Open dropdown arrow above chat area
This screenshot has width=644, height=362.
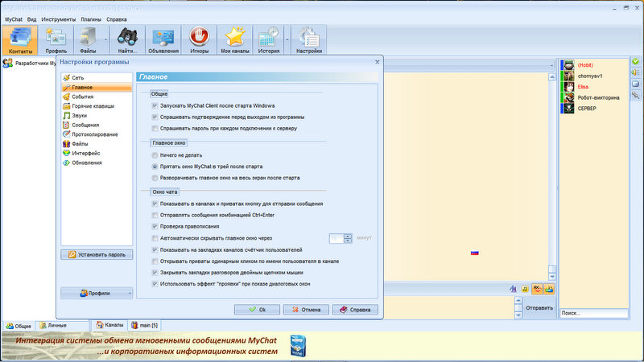click(551, 65)
